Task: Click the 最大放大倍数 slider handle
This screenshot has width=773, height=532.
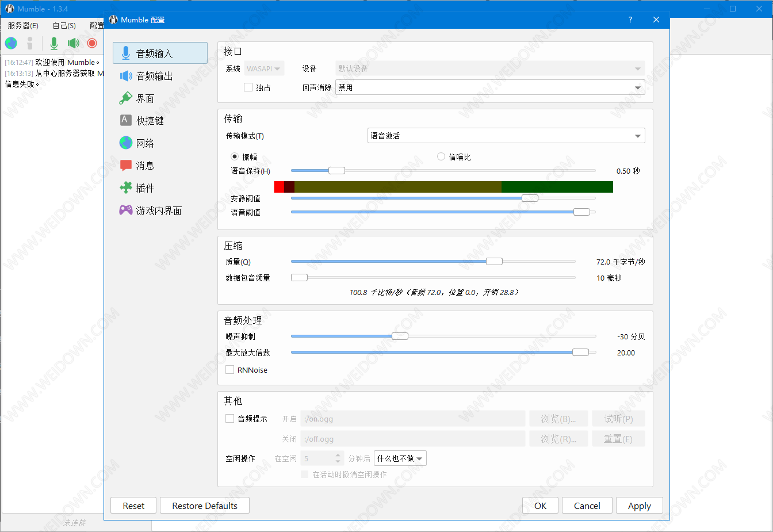Action: [x=580, y=352]
